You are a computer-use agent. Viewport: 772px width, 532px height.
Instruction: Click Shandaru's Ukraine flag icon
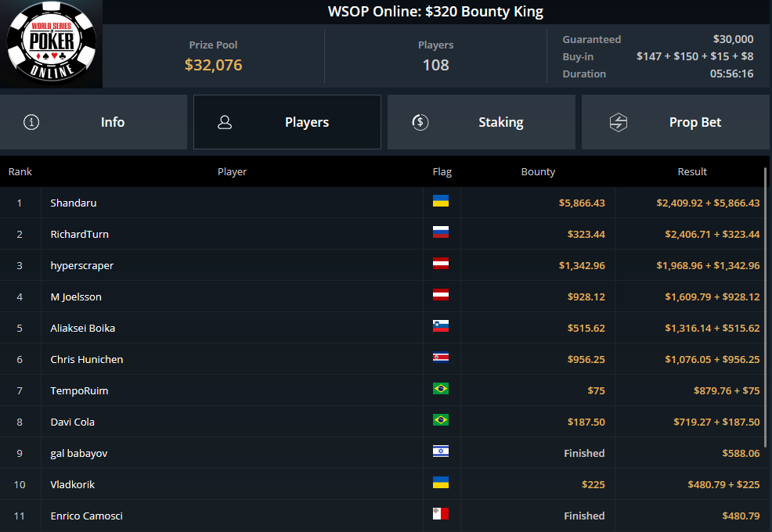pos(441,201)
